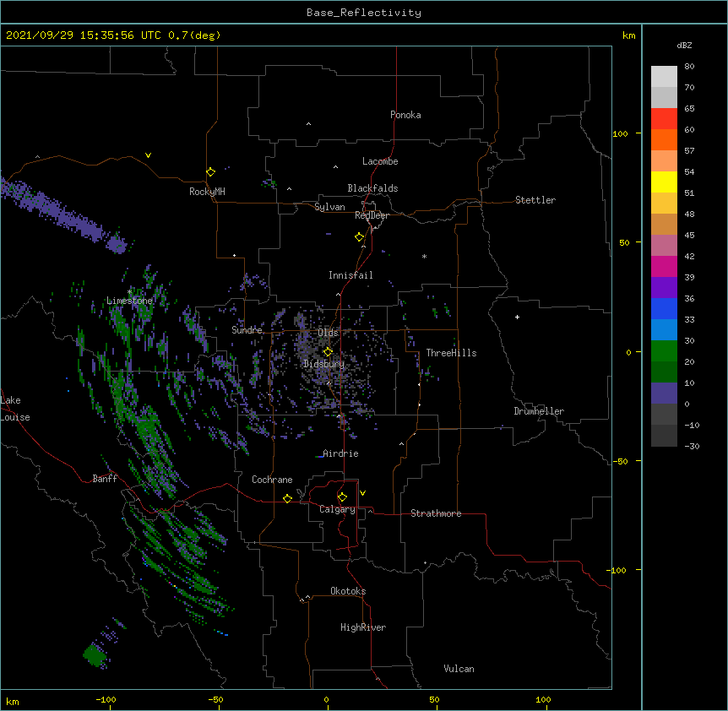Select the slate purple 10 dBZ legend swatch
The image size is (728, 711).
664,393
